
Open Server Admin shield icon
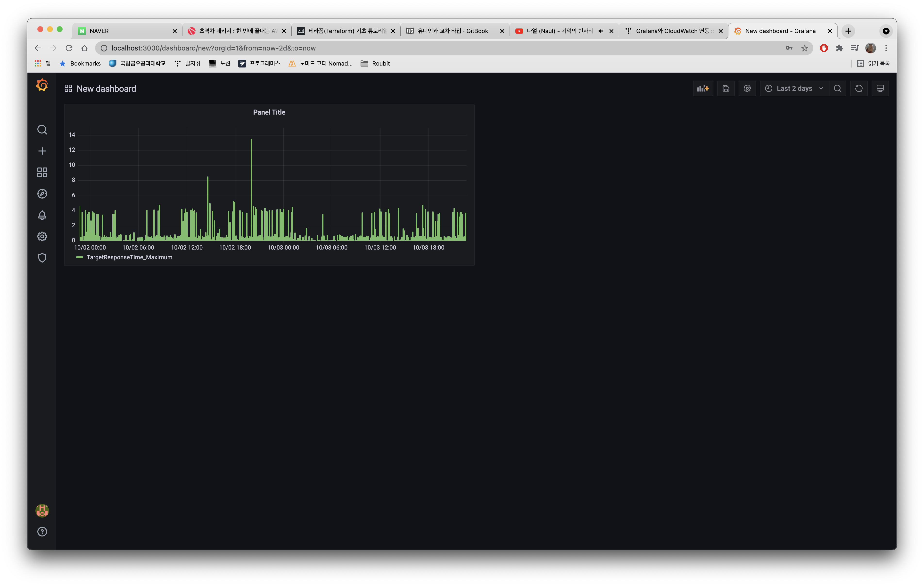(x=42, y=258)
